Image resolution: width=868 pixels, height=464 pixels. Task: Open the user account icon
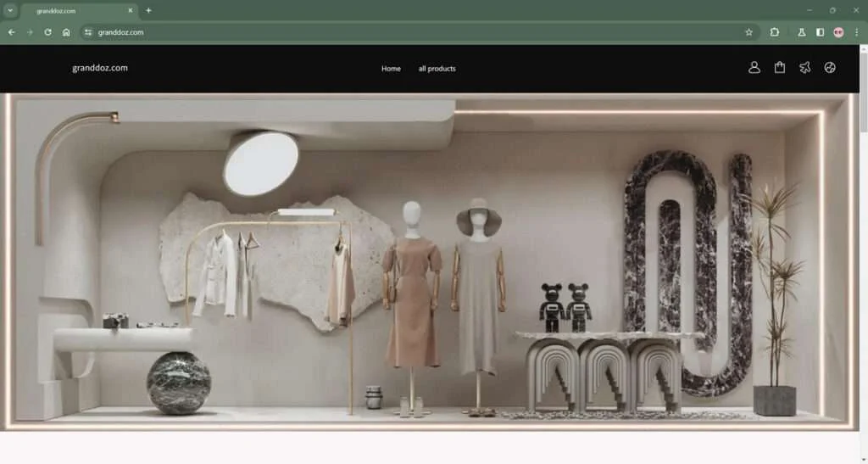coord(754,68)
